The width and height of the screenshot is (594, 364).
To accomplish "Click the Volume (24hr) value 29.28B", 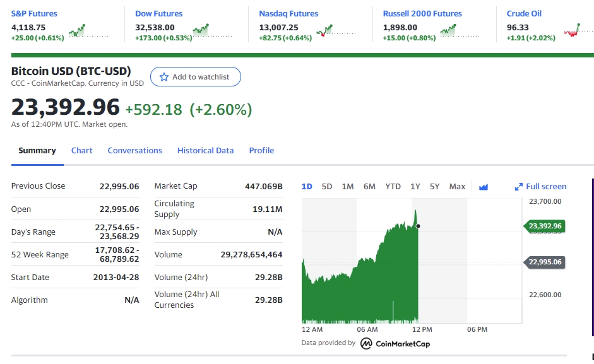I will 268,278.
